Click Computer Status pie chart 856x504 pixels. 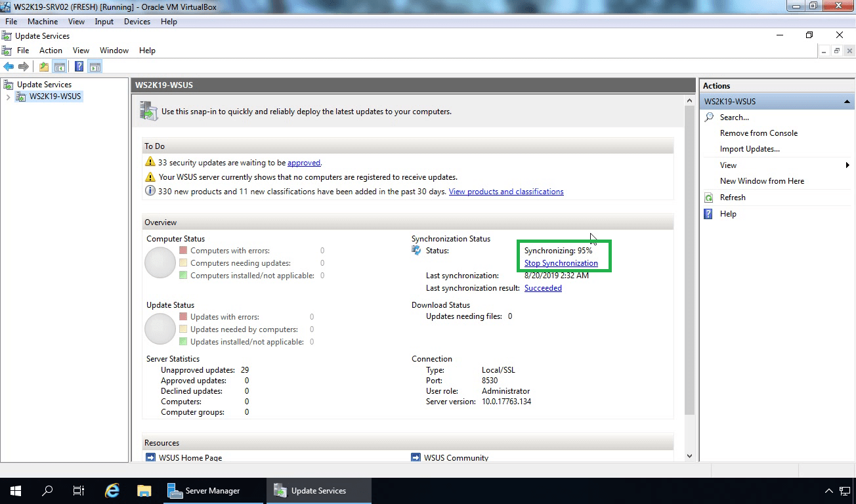pyautogui.click(x=160, y=262)
